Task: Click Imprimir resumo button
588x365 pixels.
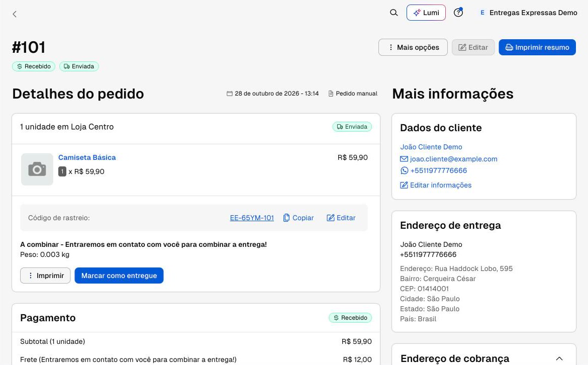Action: [x=537, y=47]
